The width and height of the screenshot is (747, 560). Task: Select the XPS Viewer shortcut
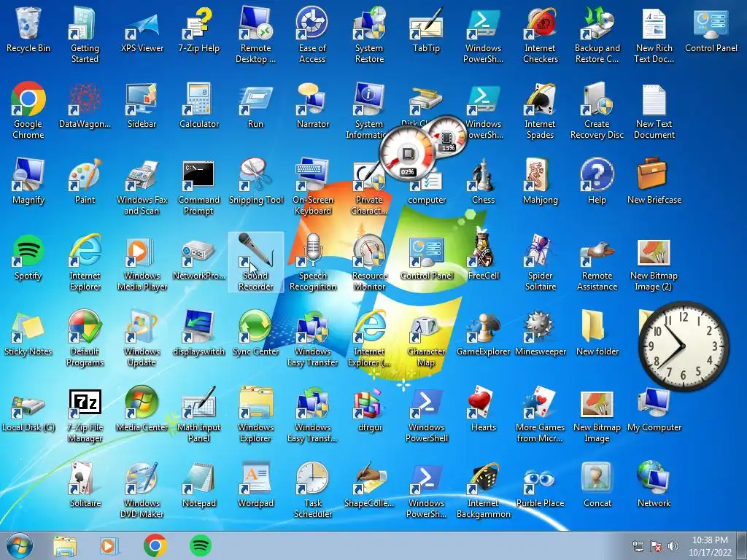click(142, 27)
